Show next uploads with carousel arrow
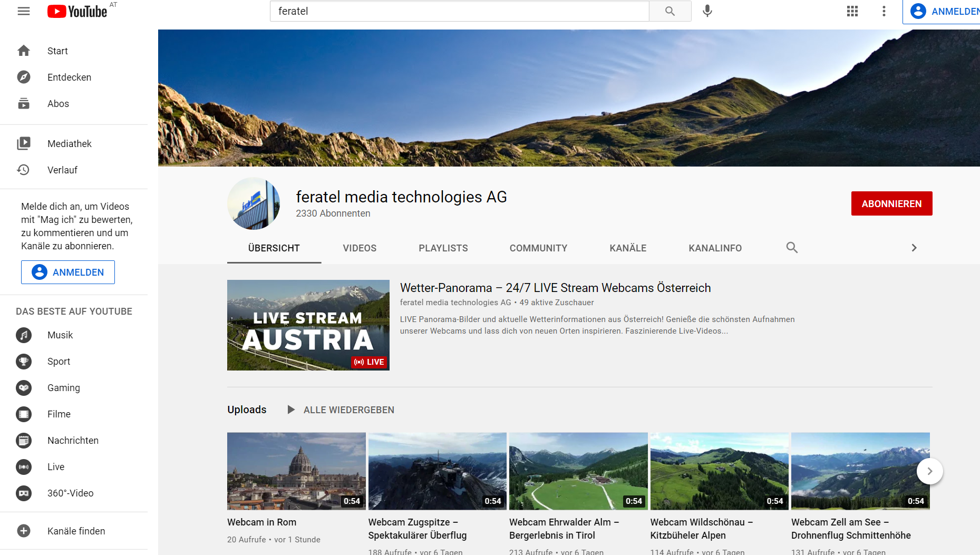 [929, 471]
